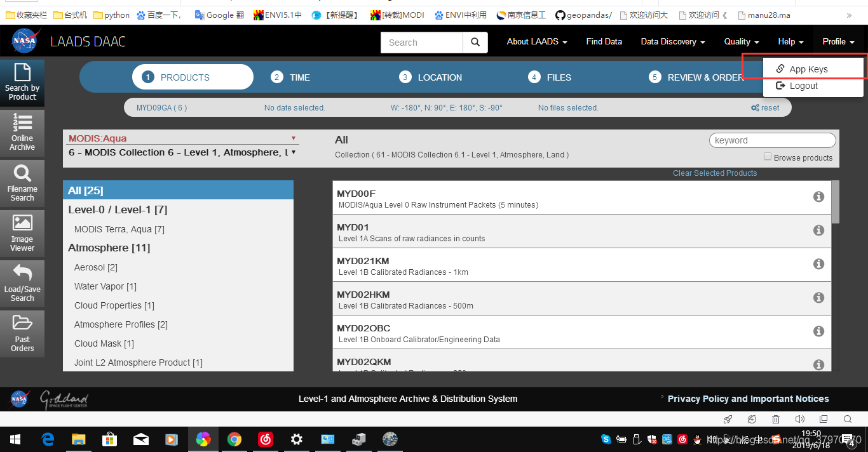Select the PRODUCTS step tab

(x=193, y=77)
